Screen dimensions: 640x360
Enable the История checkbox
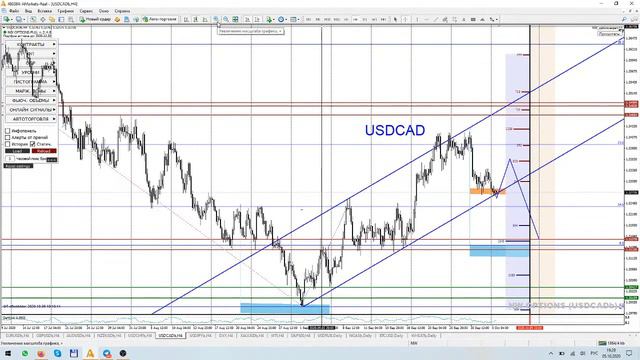(x=8, y=144)
